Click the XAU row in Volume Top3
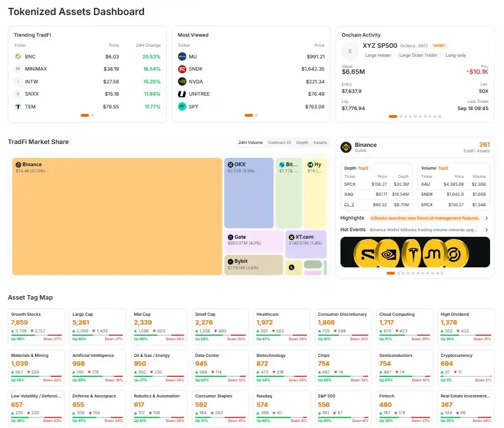The height and width of the screenshot is (428, 504). click(x=453, y=185)
